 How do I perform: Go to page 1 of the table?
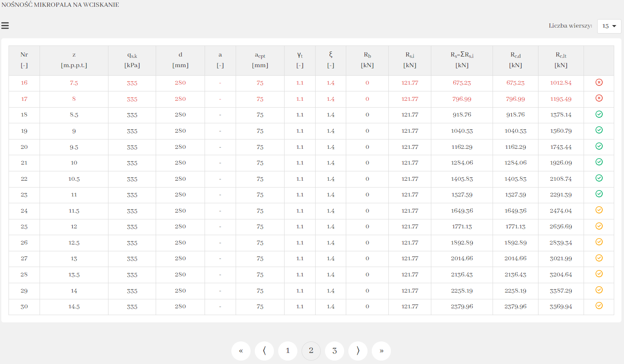point(288,351)
